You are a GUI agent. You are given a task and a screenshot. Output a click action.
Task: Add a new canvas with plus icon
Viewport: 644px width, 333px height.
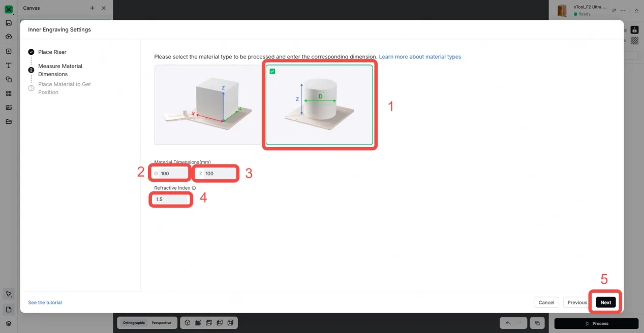[92, 8]
